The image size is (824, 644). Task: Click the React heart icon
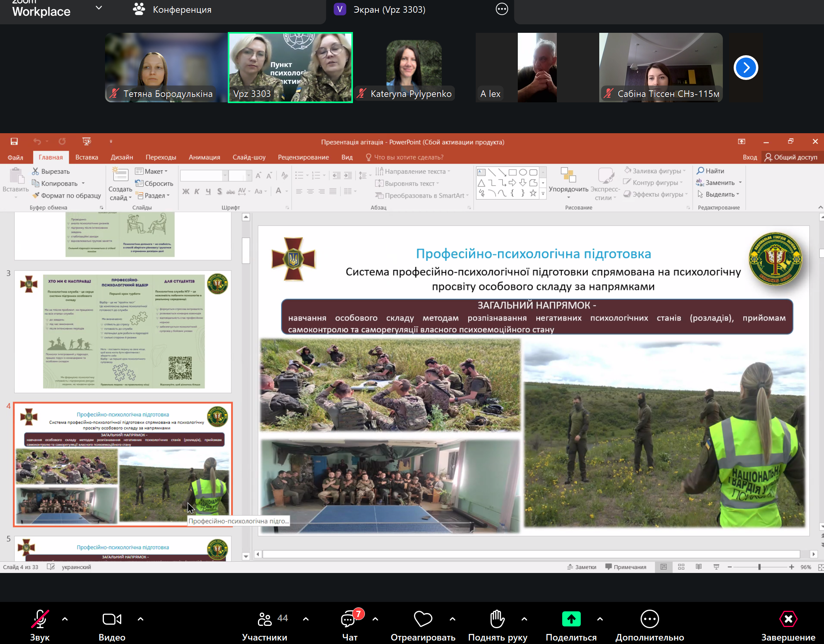[x=423, y=619]
